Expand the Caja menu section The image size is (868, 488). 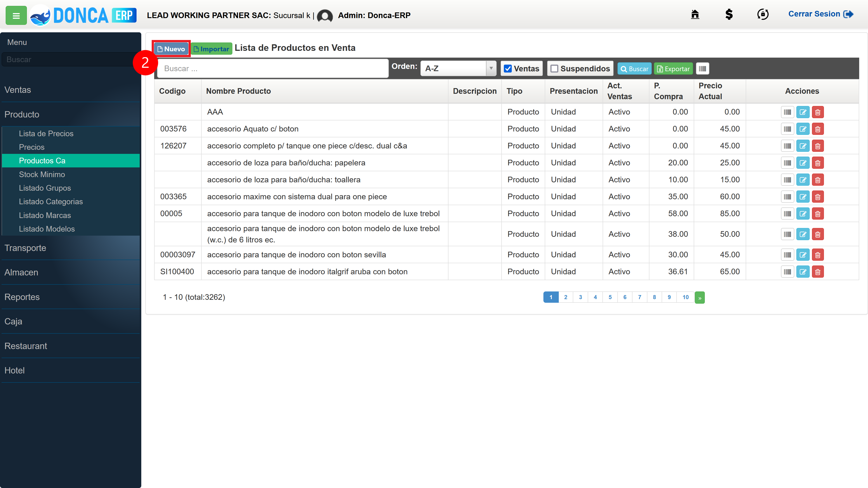click(71, 321)
